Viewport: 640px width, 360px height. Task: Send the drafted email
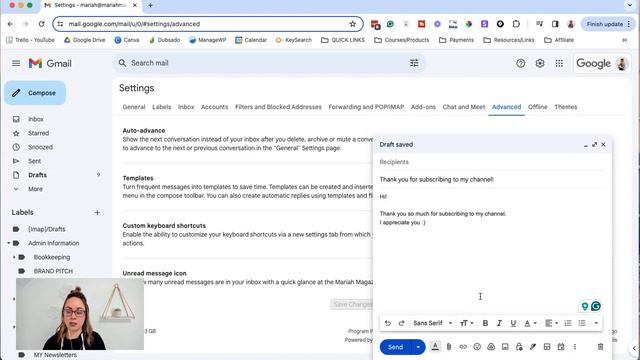coord(395,347)
